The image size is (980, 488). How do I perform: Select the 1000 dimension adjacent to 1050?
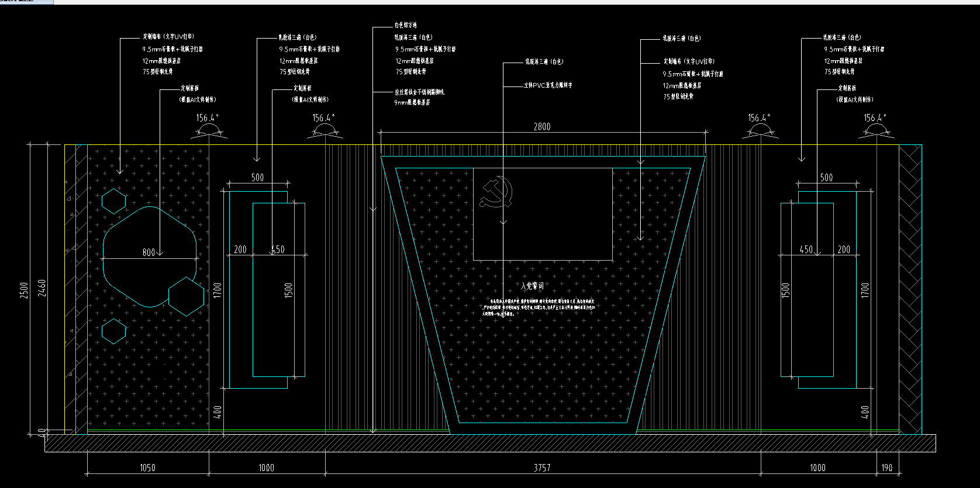266,468
